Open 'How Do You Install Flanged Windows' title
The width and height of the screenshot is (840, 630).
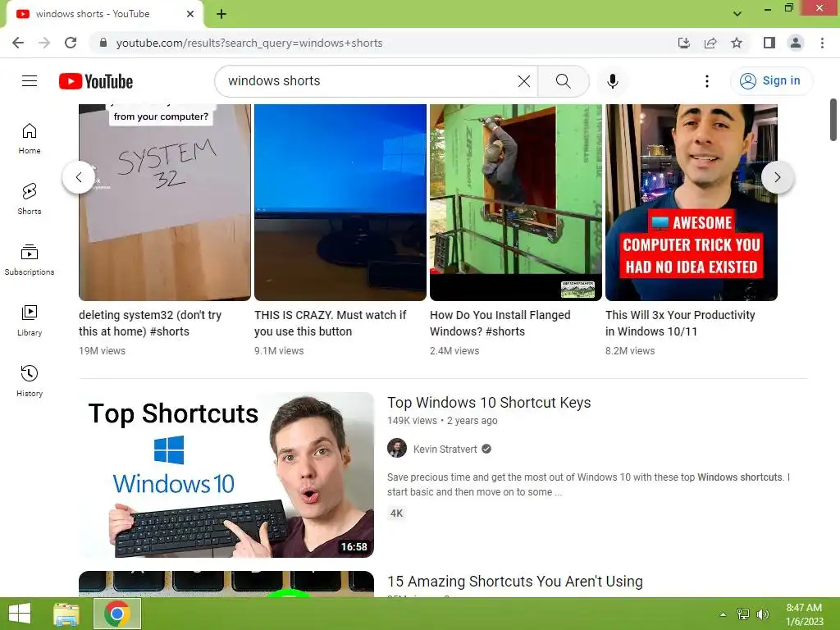(x=500, y=323)
